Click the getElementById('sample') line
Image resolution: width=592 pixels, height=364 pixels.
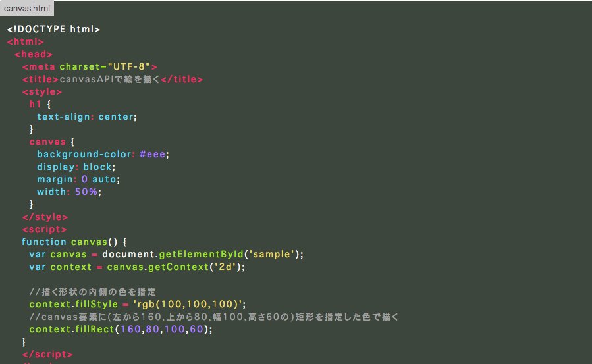click(166, 254)
